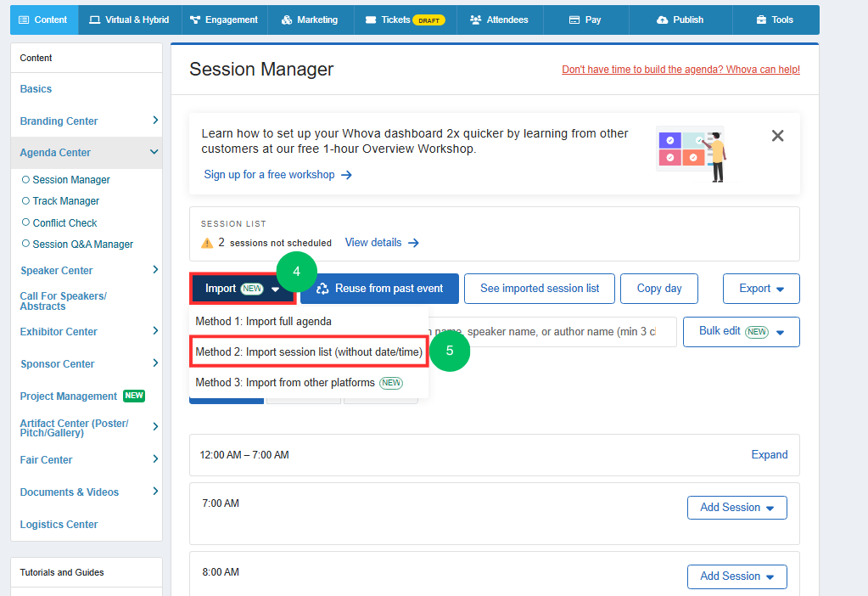The height and width of the screenshot is (596, 868).
Task: Open the Export dropdown
Action: click(761, 289)
